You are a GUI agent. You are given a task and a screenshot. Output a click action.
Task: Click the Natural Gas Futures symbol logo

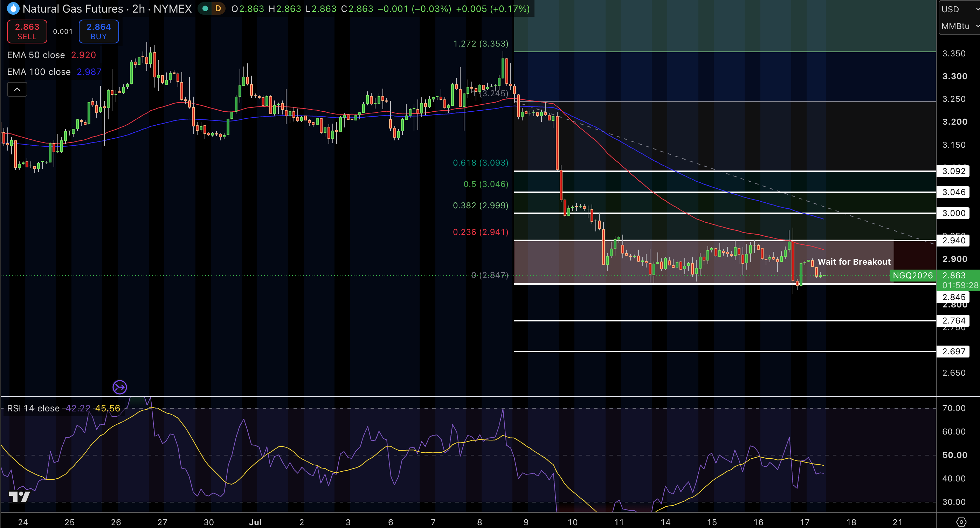point(13,8)
